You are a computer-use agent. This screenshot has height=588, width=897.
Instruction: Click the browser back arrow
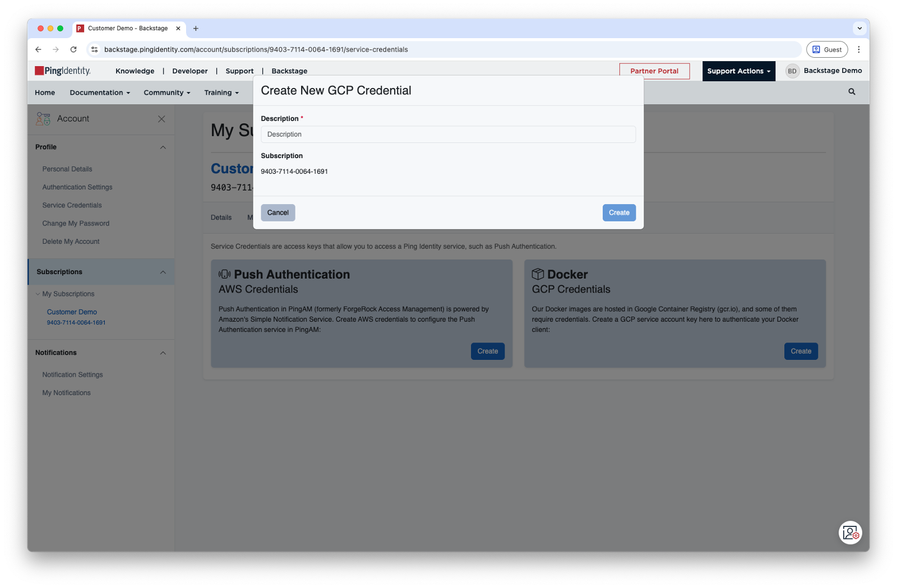(38, 49)
